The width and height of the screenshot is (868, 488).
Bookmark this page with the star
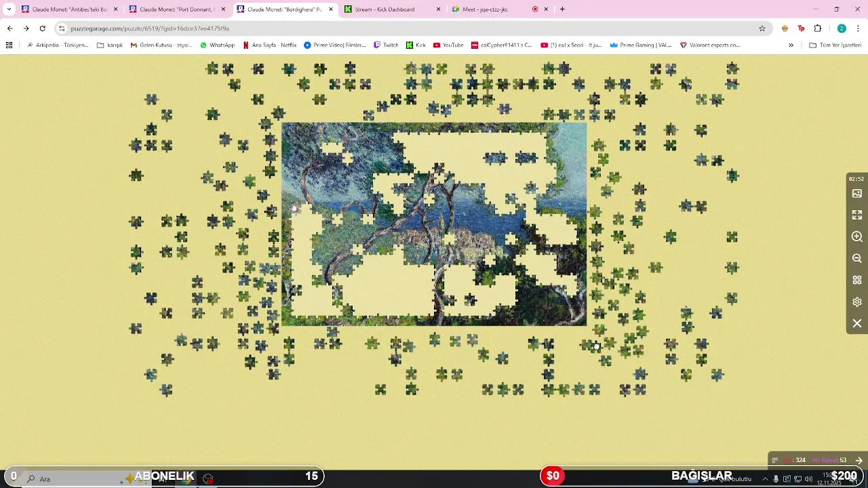762,28
